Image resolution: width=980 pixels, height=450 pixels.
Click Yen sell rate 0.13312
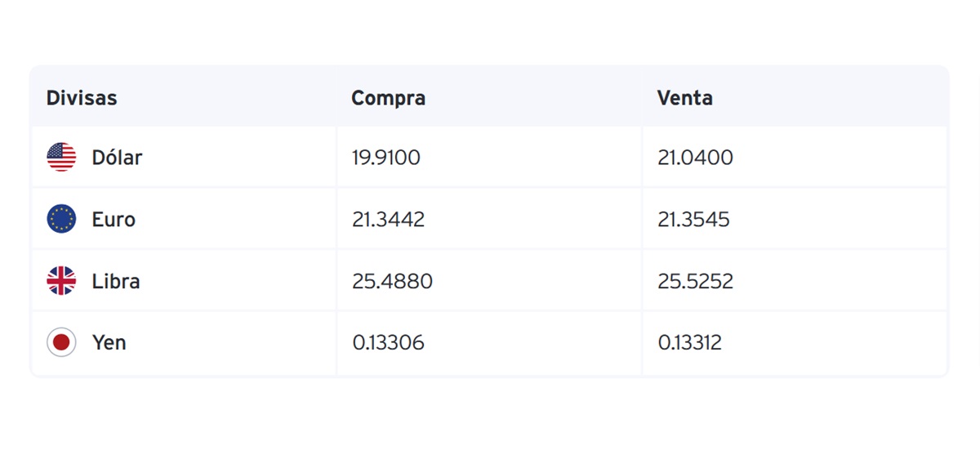tap(690, 343)
